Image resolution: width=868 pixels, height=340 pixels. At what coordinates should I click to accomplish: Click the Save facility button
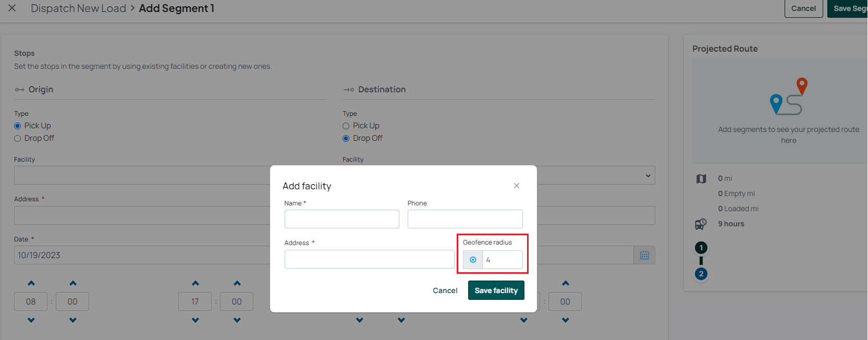click(x=496, y=290)
